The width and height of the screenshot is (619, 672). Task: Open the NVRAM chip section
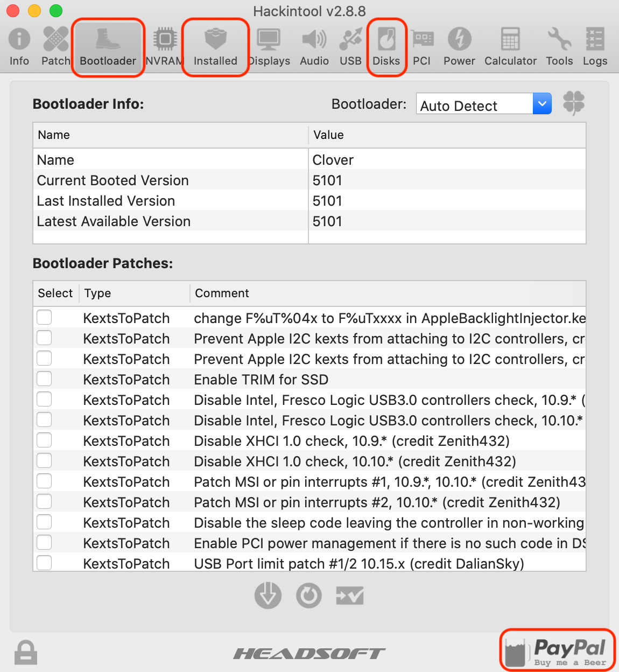165,47
